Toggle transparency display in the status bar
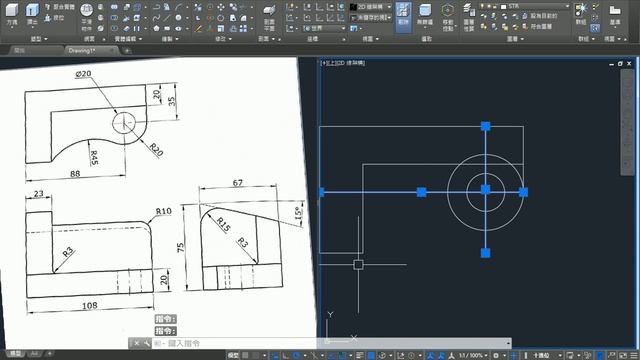The height and width of the screenshot is (360, 640). pyautogui.click(x=371, y=356)
